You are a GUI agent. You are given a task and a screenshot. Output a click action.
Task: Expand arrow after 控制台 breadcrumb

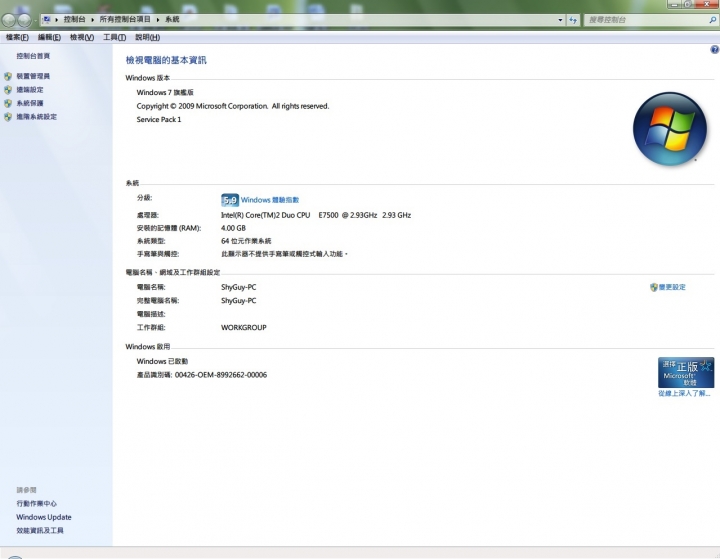[x=92, y=20]
